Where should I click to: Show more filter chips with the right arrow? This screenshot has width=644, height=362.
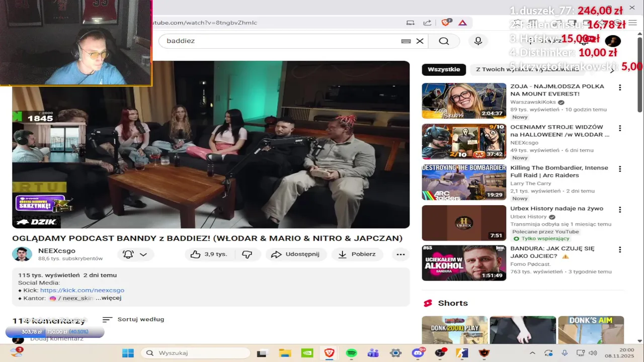[x=612, y=70]
